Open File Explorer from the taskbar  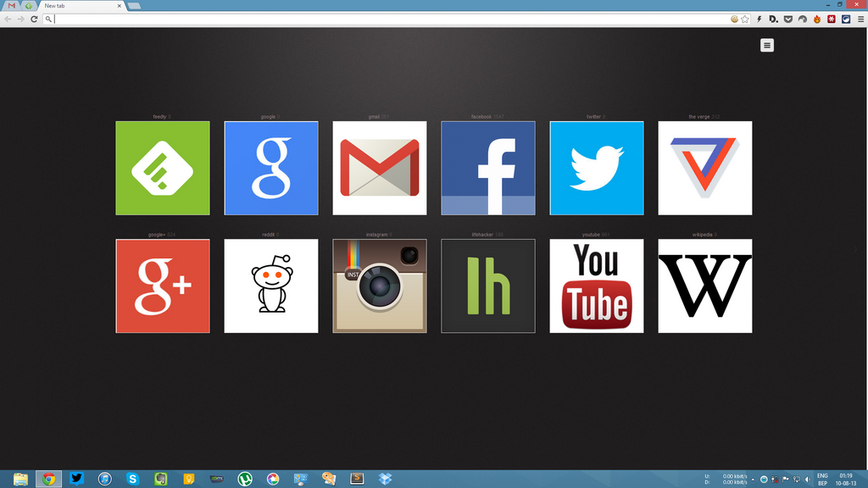20,479
